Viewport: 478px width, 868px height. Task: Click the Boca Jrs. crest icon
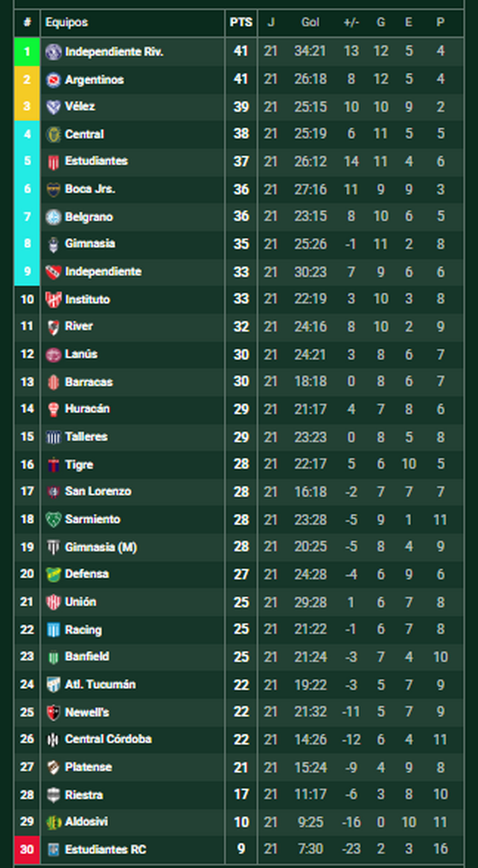[53, 190]
